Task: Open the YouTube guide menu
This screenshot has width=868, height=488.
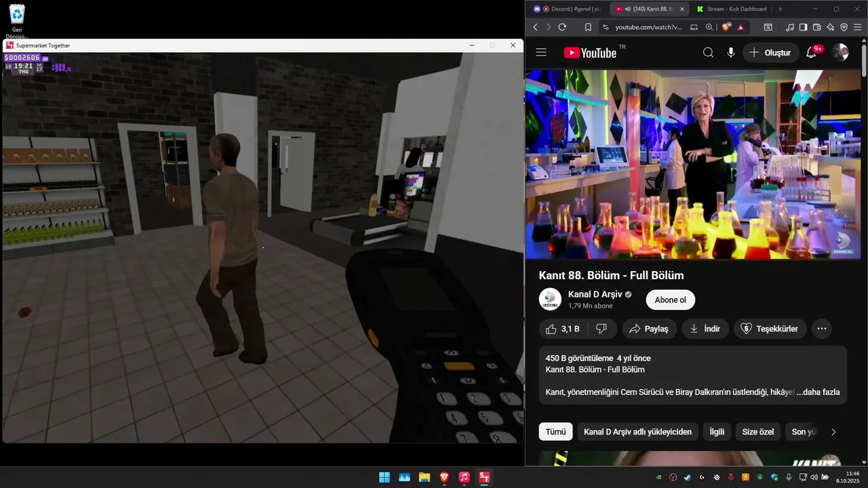Action: 540,52
